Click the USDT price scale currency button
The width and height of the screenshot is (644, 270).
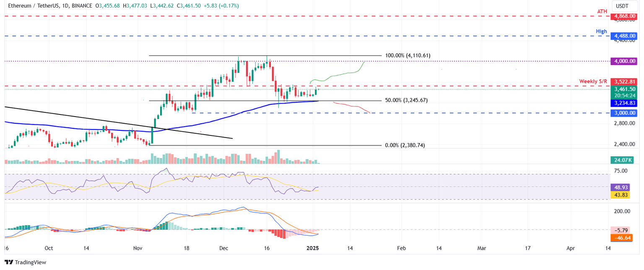point(624,6)
